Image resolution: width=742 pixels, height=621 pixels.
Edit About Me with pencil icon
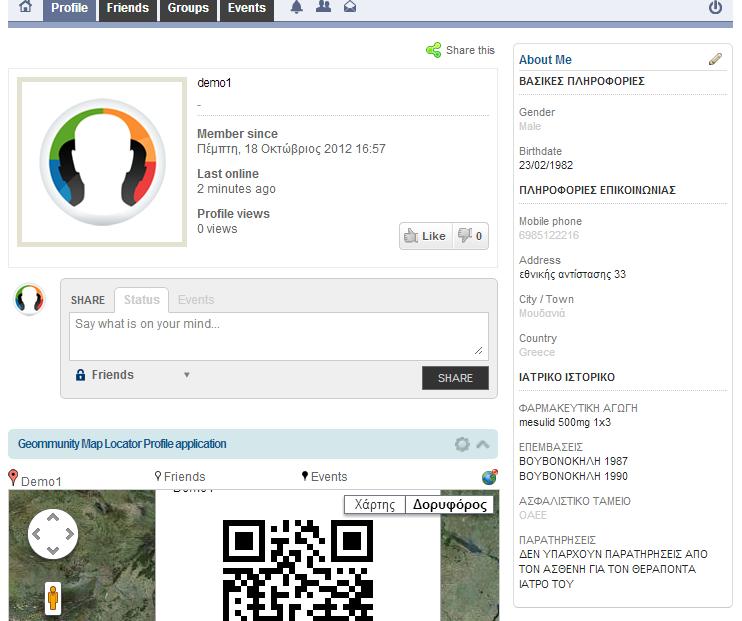[x=716, y=59]
